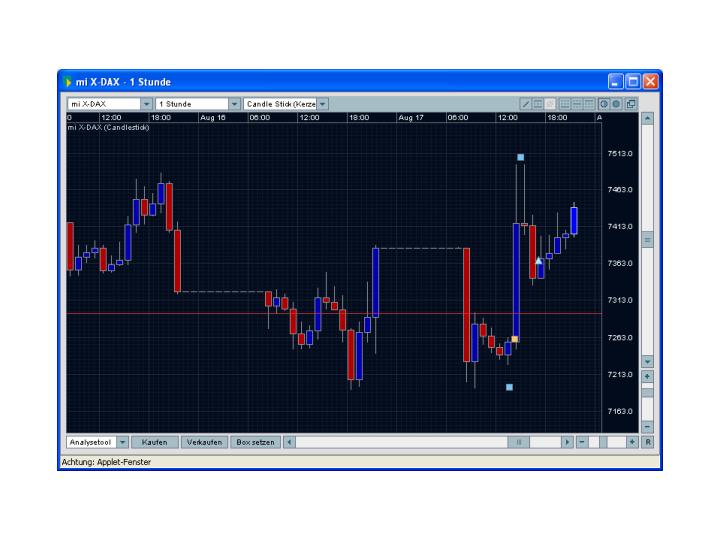Image resolution: width=720 pixels, height=540 pixels.
Task: Open the mi X-DAX instrument dropdown
Action: tap(146, 104)
